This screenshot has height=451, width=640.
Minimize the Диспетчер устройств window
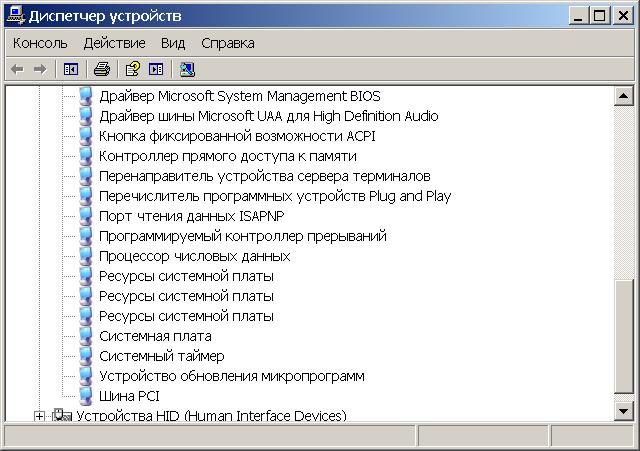(578, 16)
